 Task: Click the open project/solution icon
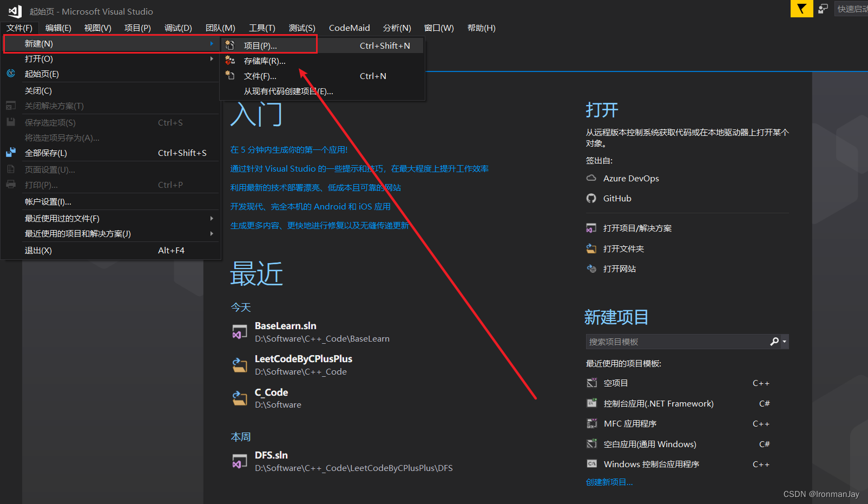pos(591,228)
